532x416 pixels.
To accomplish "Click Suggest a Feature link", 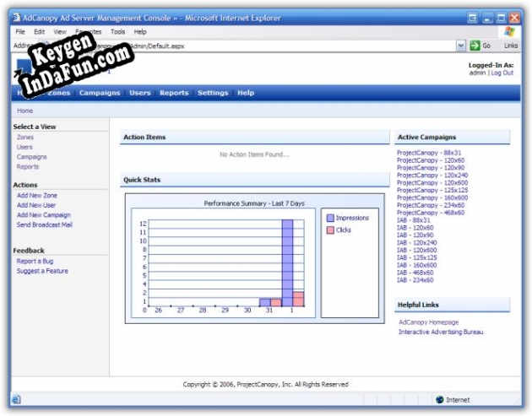I will [42, 271].
